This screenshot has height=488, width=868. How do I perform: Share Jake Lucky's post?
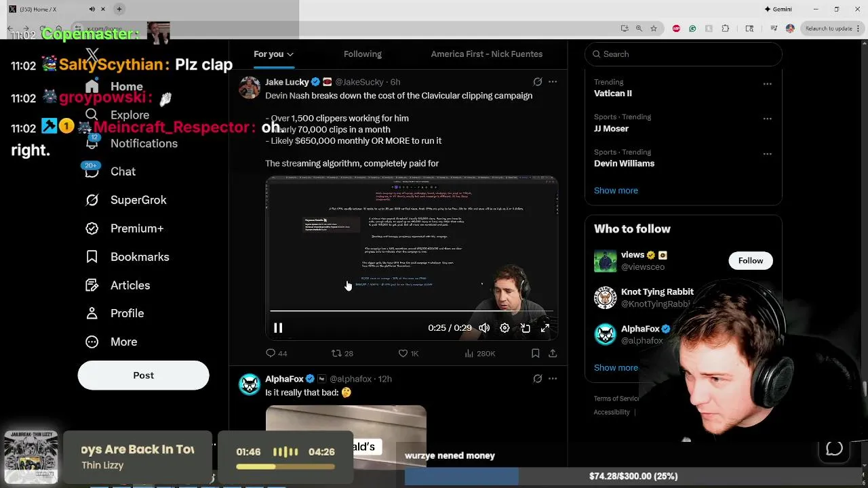point(553,353)
